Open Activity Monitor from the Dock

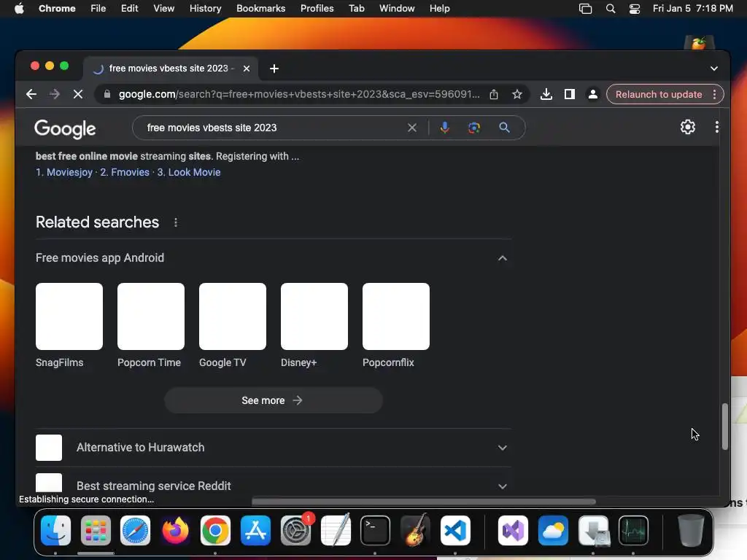(x=634, y=531)
